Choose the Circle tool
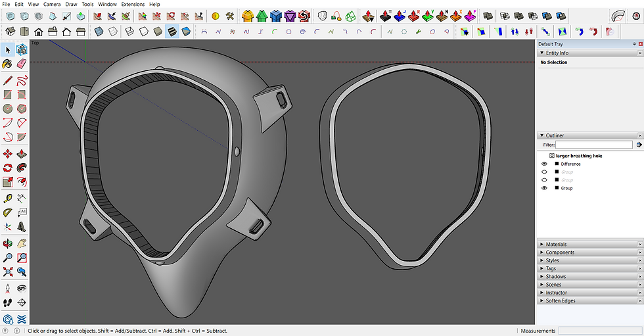This screenshot has width=644, height=336. (x=7, y=108)
